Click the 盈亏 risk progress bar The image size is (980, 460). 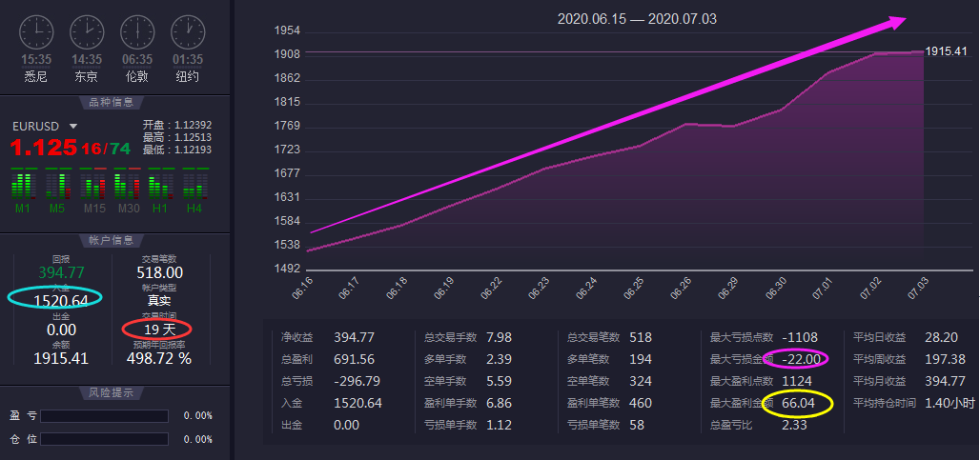(x=104, y=415)
